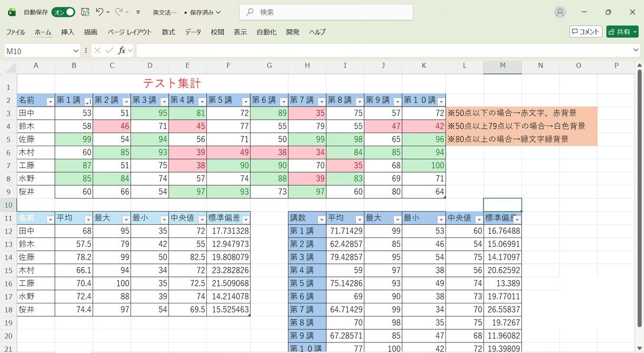
Task: Open filter dropdown for 第４講 header
Action: [202, 101]
